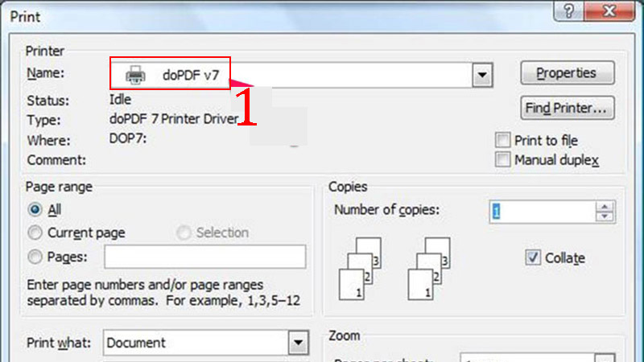
Task: Click the Find Printer button
Action: (568, 108)
